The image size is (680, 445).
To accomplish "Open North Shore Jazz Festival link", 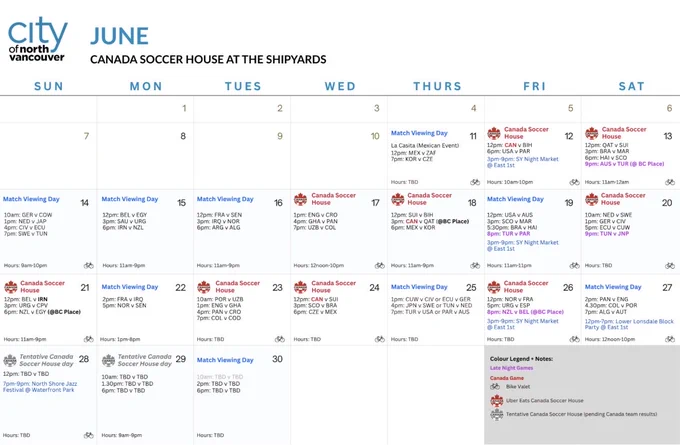I will tap(42, 387).
